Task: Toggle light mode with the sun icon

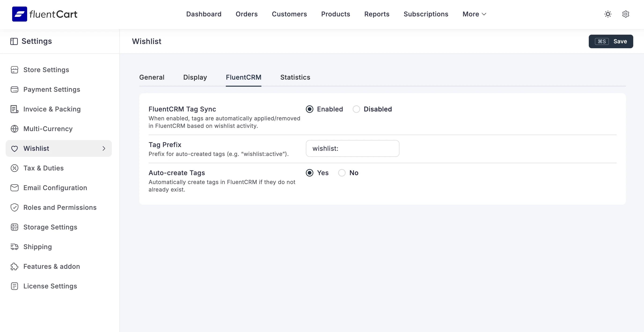Action: (608, 14)
